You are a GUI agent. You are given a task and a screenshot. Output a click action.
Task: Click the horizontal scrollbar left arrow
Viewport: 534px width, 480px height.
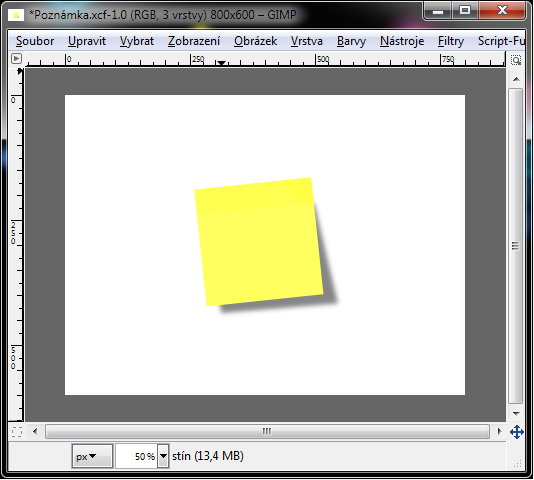(x=35, y=431)
